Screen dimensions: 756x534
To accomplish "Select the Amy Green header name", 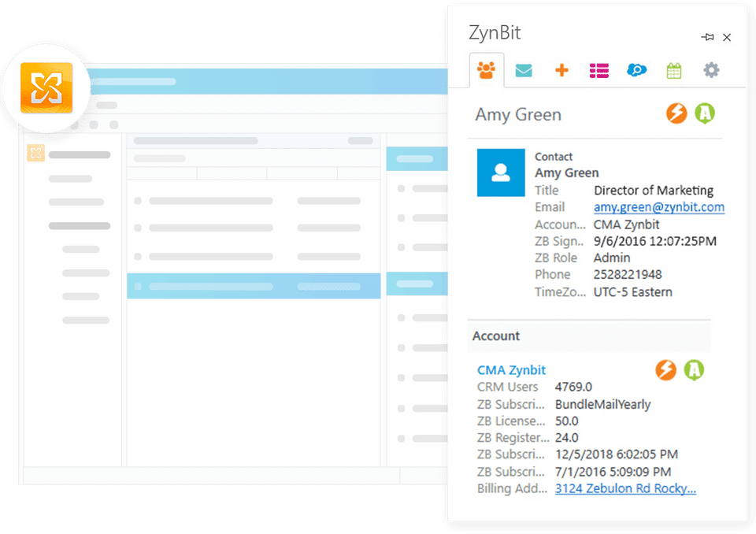I will tap(518, 115).
